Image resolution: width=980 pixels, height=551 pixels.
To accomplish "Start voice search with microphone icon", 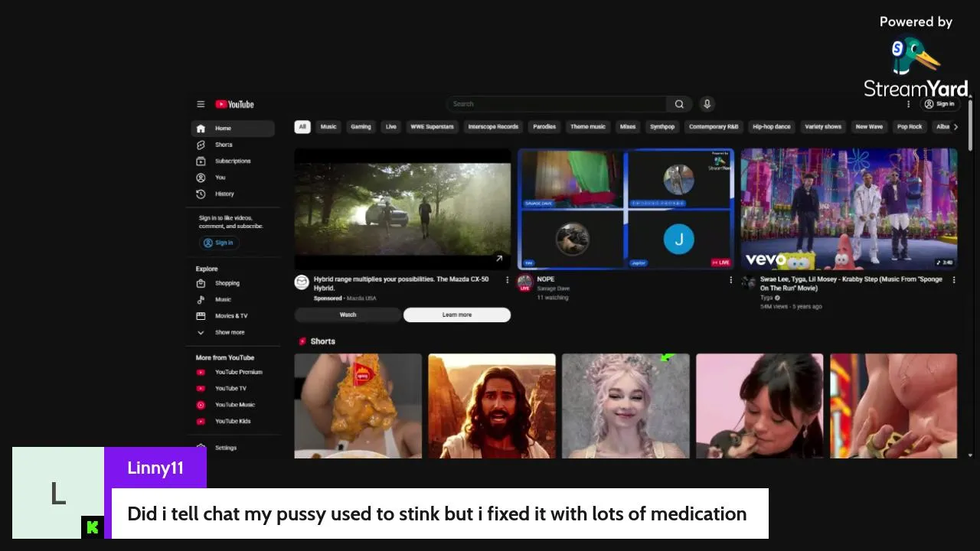I will tap(707, 104).
